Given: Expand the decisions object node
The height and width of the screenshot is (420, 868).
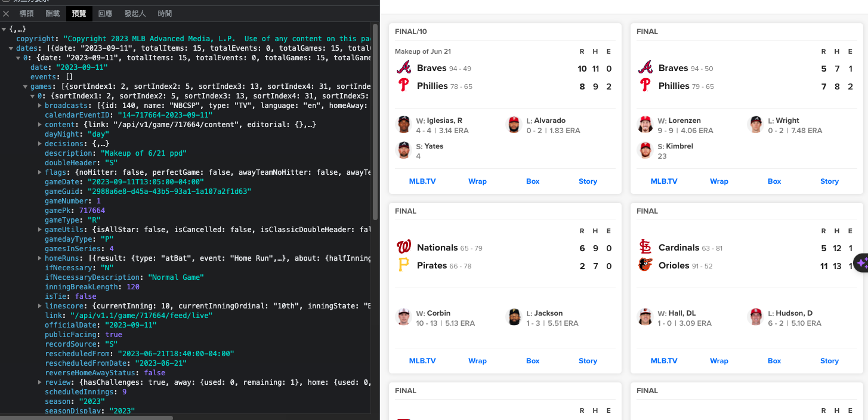Looking at the screenshot, I should (x=40, y=144).
